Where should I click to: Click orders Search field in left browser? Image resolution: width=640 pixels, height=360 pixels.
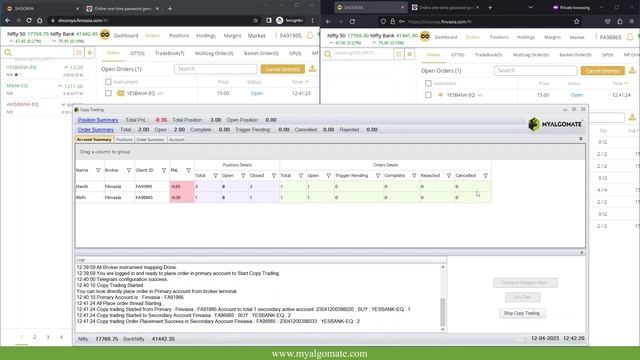coord(216,69)
